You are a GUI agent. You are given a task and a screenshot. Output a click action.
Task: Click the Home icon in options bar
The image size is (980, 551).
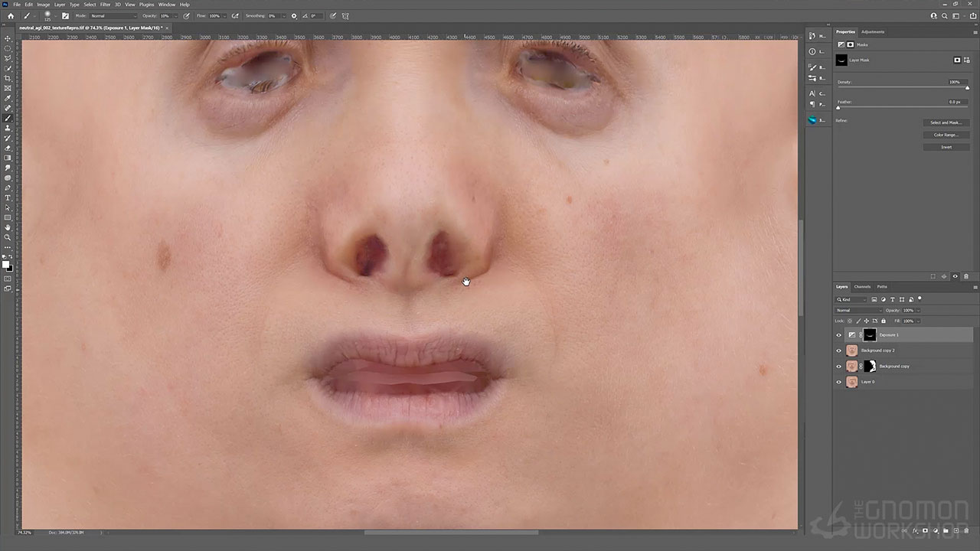click(11, 15)
